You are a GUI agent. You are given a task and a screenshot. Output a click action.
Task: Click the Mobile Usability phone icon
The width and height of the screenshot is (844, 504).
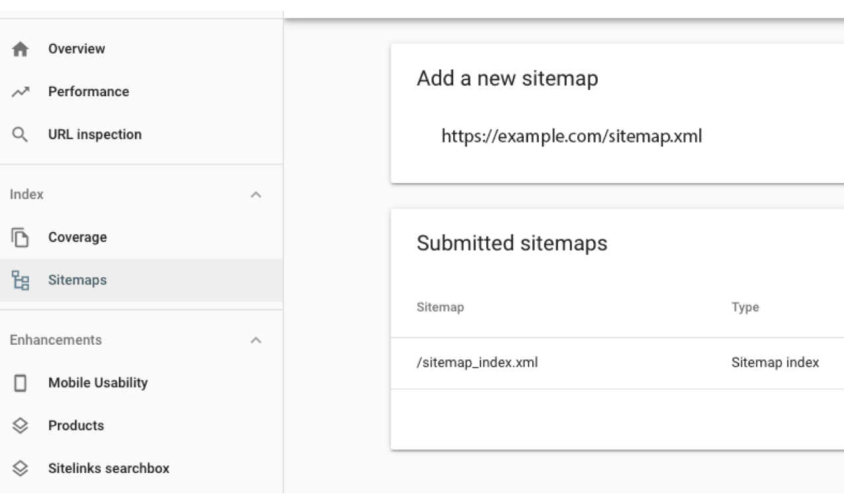[21, 383]
